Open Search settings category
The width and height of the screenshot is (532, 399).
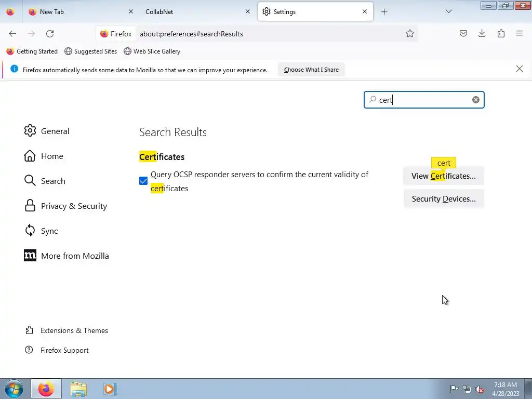pyautogui.click(x=45, y=181)
